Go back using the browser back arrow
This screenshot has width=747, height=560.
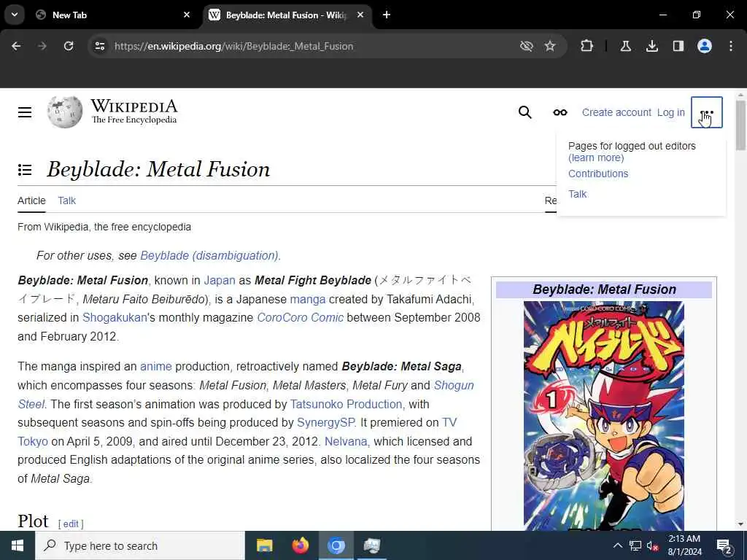tap(16, 46)
